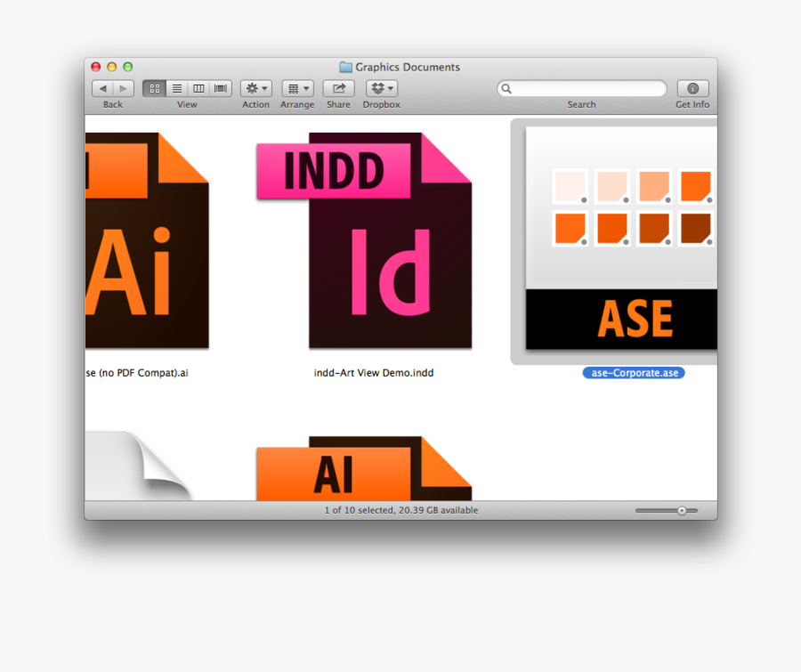
Task: Click the filename label ase-Corporate.ase
Action: point(633,372)
